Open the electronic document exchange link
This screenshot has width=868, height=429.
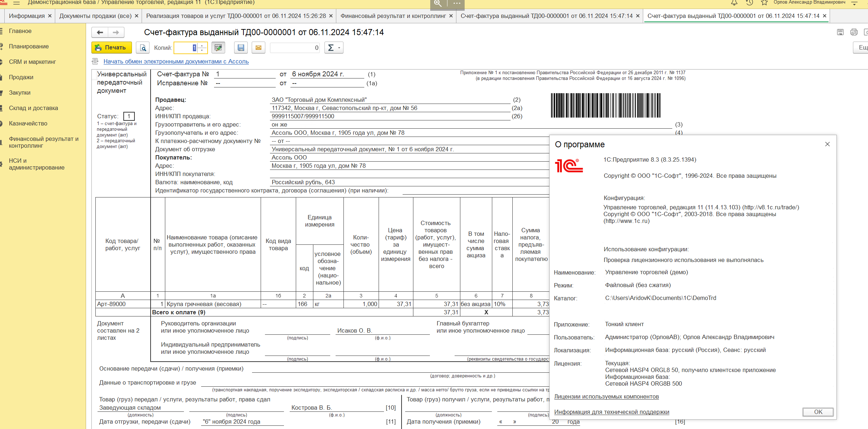click(176, 61)
